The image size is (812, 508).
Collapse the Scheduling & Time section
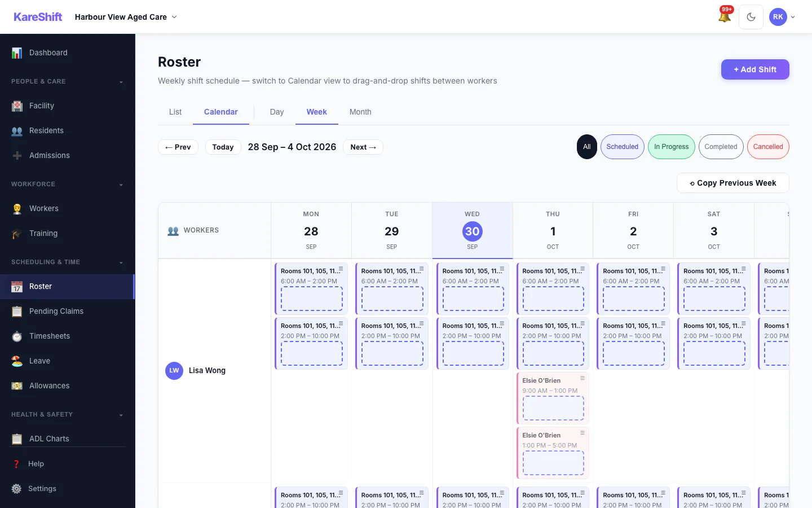pyautogui.click(x=68, y=262)
